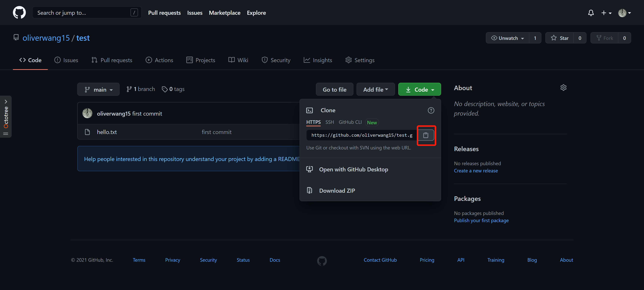This screenshot has width=644, height=290.
Task: Click Create a new release link
Action: [x=476, y=171]
